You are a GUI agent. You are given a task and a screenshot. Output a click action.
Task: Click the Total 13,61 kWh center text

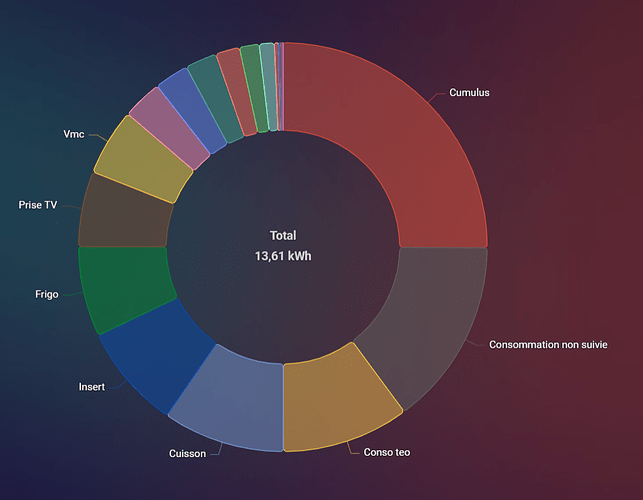pos(283,246)
